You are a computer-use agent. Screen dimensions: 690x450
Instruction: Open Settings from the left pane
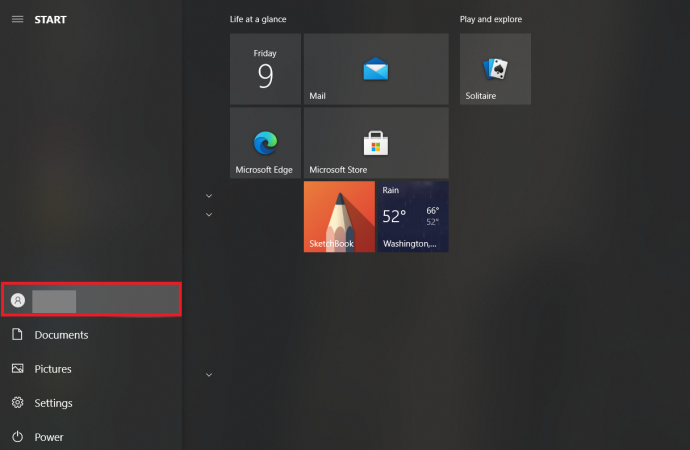point(91,403)
